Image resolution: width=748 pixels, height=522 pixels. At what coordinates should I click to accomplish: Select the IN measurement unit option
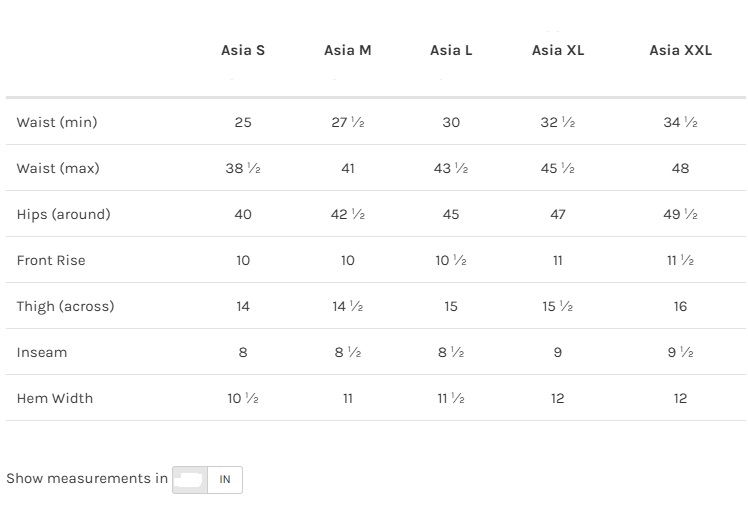click(225, 480)
